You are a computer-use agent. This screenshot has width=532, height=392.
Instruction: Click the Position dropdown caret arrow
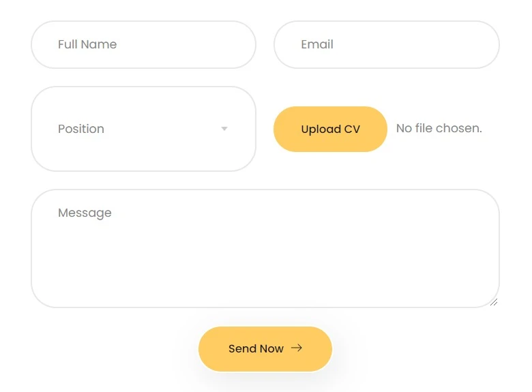point(224,129)
